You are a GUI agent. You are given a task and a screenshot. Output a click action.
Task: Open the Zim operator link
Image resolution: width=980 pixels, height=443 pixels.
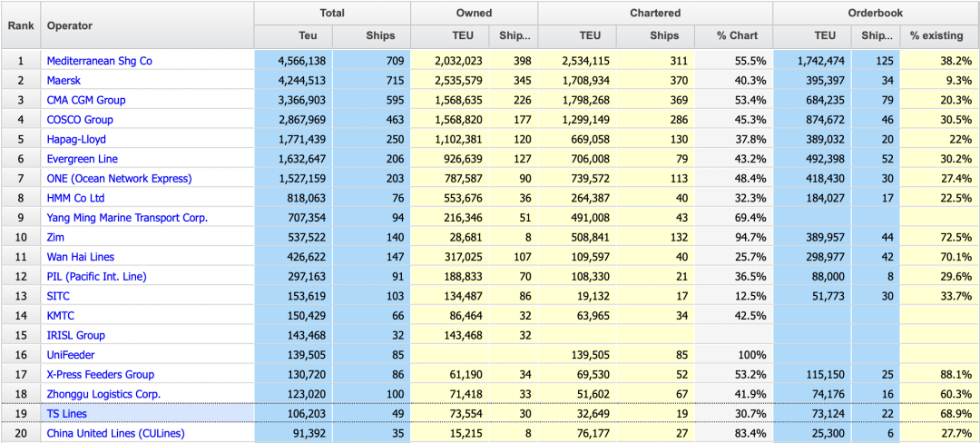57,238
